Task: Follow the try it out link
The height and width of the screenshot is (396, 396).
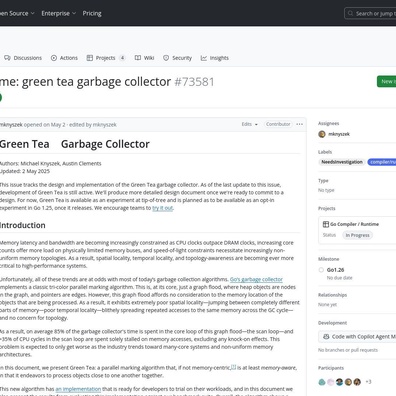Action: click(x=163, y=208)
